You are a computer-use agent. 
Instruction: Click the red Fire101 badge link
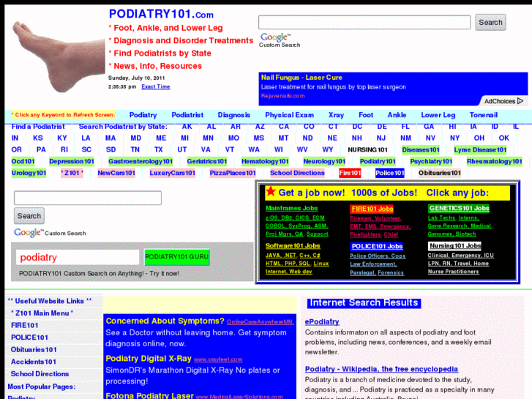350,173
